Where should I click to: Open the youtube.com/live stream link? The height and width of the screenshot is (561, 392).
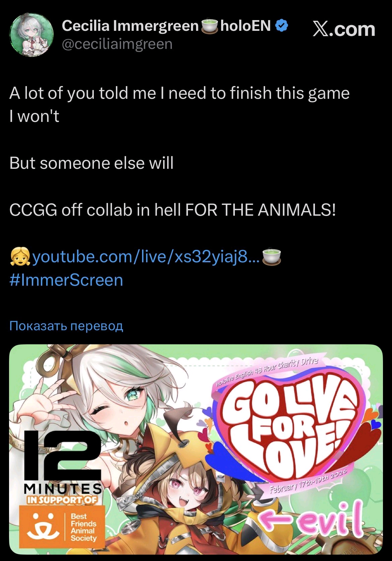pyautogui.click(x=145, y=257)
